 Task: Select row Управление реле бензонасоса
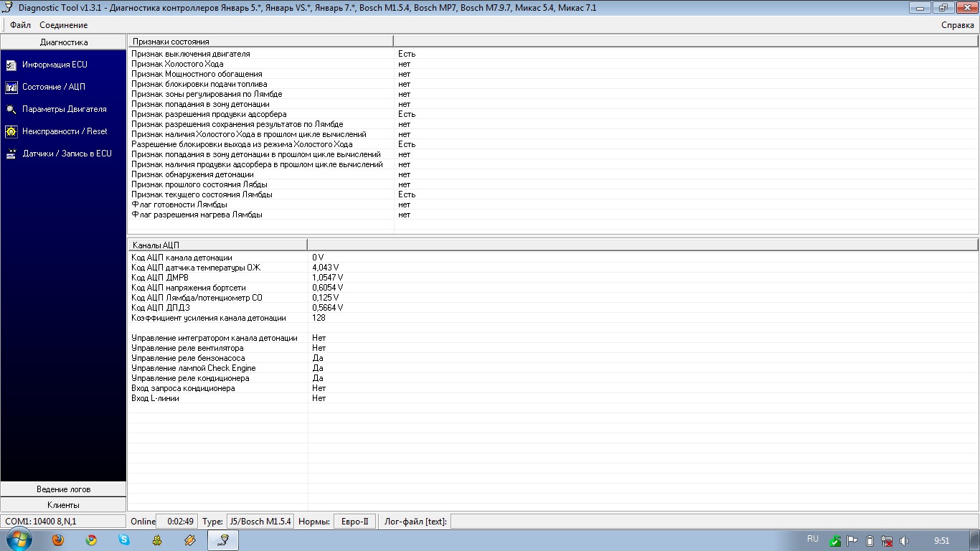click(553, 358)
